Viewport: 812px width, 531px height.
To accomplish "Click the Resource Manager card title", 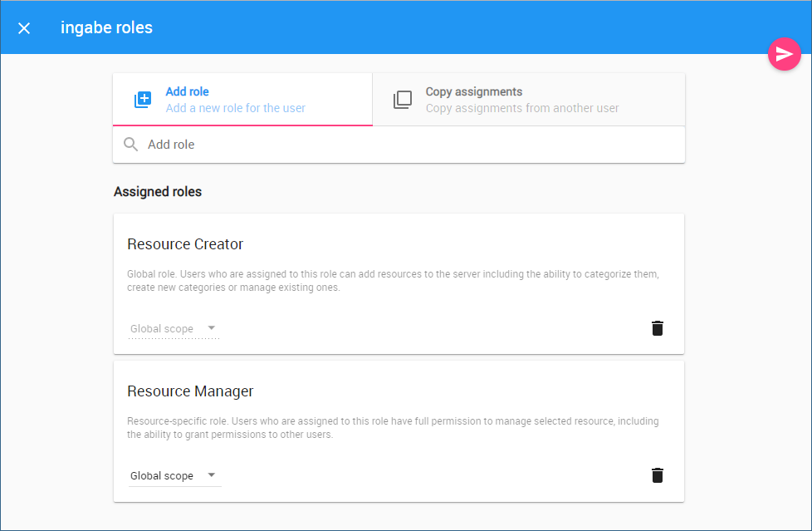I will 190,391.
